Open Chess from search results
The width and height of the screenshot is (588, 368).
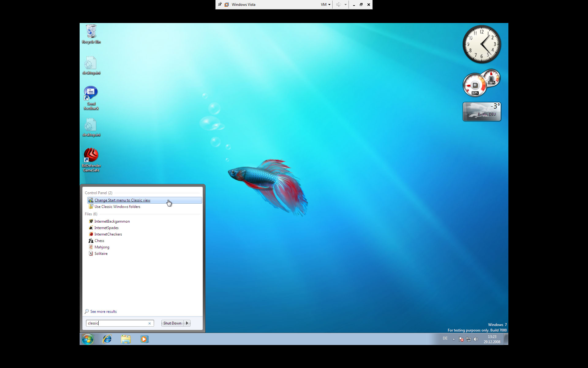pyautogui.click(x=99, y=241)
